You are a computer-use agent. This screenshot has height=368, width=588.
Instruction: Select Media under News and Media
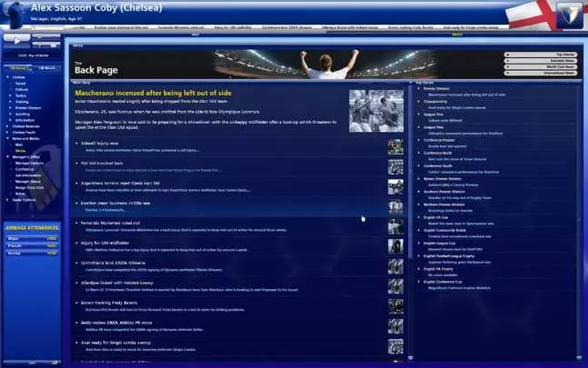[x=20, y=151]
